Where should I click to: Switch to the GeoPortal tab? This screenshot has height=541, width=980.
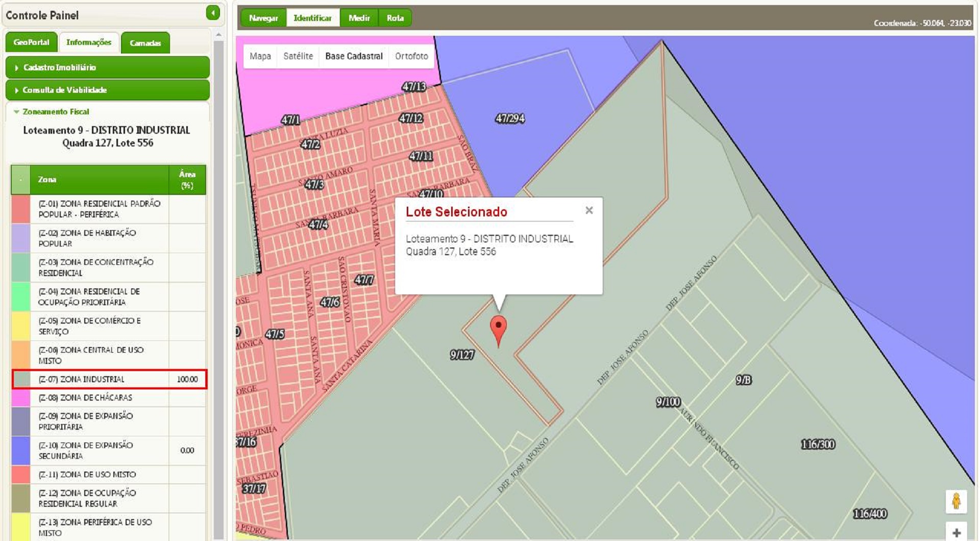tap(31, 42)
